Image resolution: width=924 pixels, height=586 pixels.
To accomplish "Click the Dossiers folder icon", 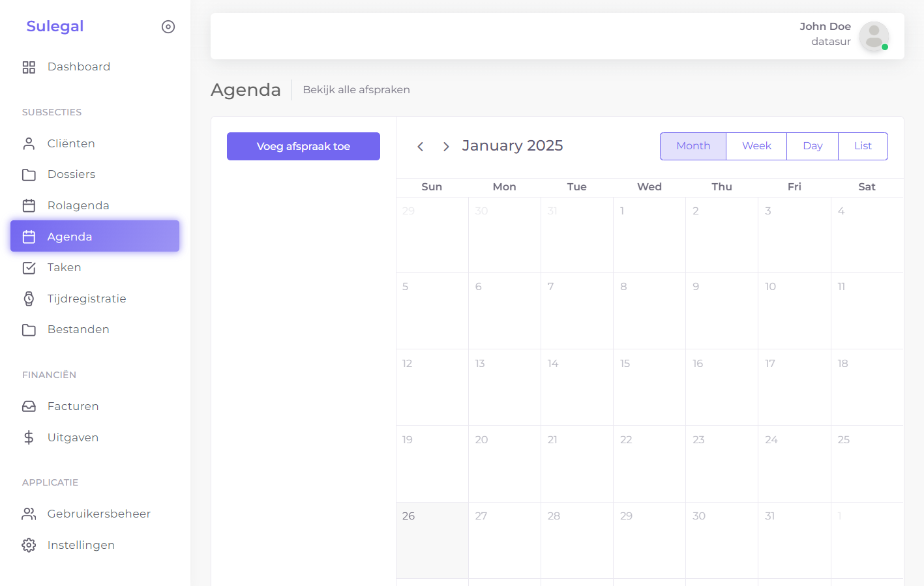I will [29, 175].
